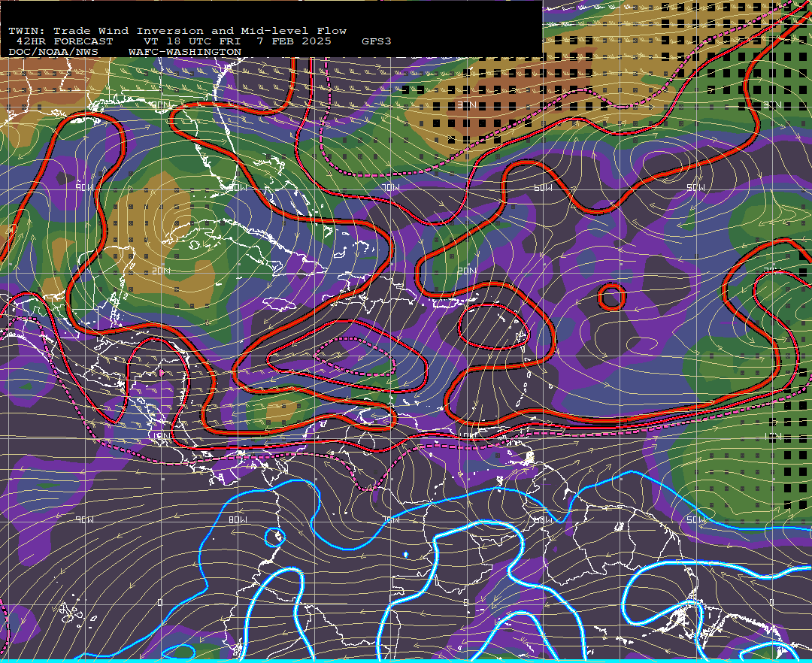Click the small red closed contour circle in the Atlantic
The height and width of the screenshot is (663, 812).
[x=611, y=297]
